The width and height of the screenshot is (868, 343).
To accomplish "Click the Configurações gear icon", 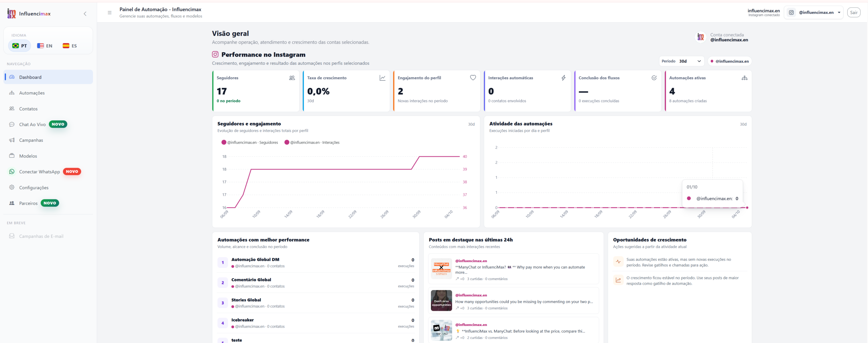I will point(12,187).
